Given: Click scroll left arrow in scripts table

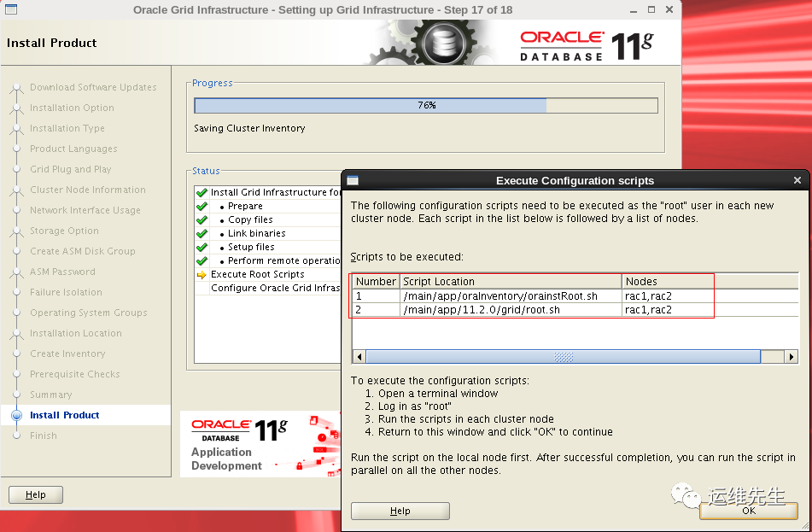Looking at the screenshot, I should [359, 356].
